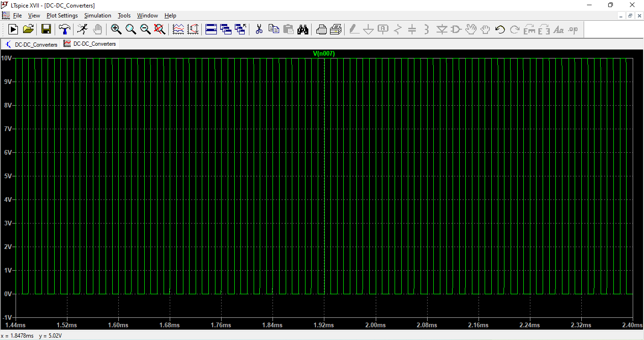
Task: Click the 1.44ms time axis label
Action: (15, 325)
